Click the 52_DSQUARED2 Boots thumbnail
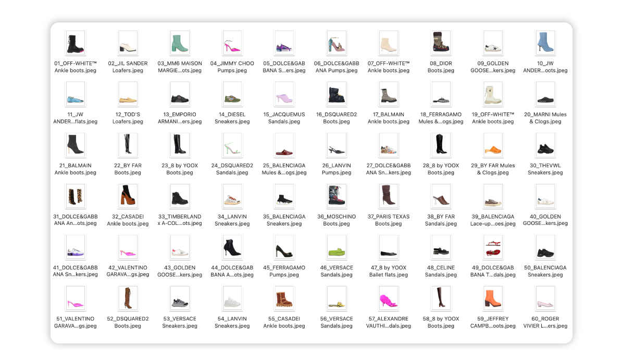The width and height of the screenshot is (623, 364). [x=128, y=299]
